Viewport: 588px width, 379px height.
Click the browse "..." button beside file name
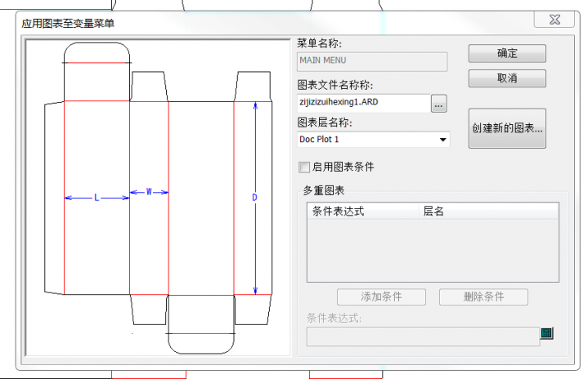439,104
